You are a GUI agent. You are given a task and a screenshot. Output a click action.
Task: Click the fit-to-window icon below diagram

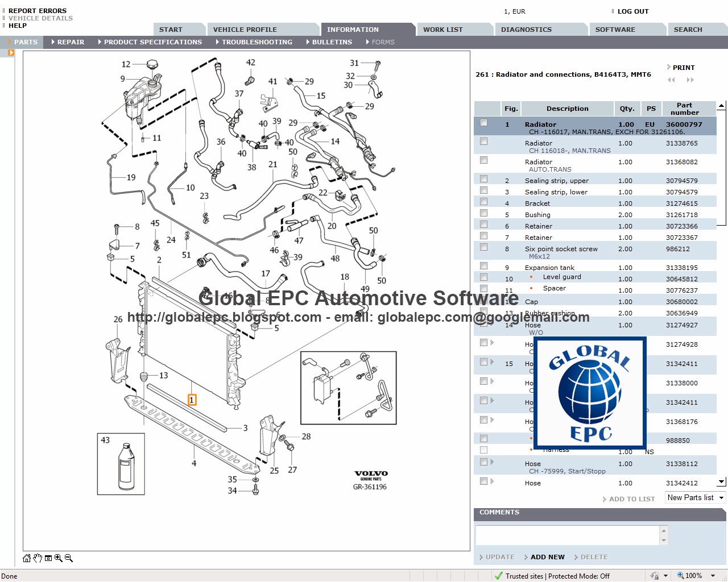48,558
